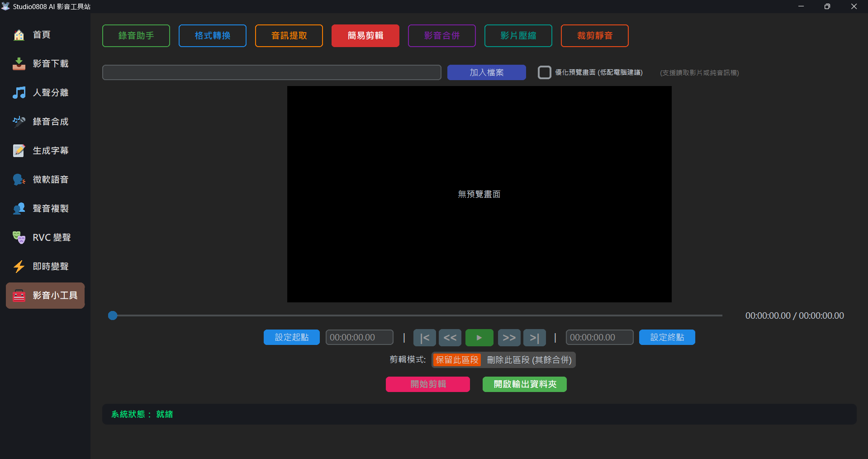The image size is (868, 459).
Task: Open the 即時變聲 sidebar label
Action: pyautogui.click(x=51, y=267)
